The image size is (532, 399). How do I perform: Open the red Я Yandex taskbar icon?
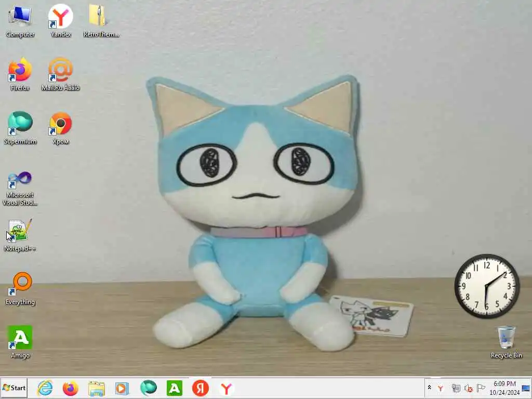coord(200,388)
